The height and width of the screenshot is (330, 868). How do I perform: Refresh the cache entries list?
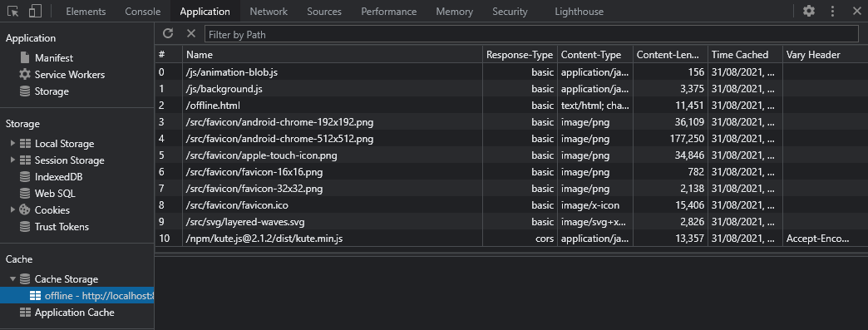tap(168, 34)
